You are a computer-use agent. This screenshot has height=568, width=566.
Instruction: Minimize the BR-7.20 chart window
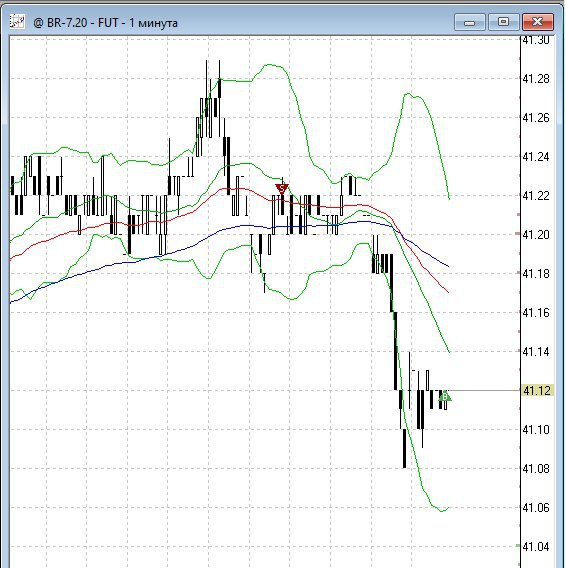point(470,22)
